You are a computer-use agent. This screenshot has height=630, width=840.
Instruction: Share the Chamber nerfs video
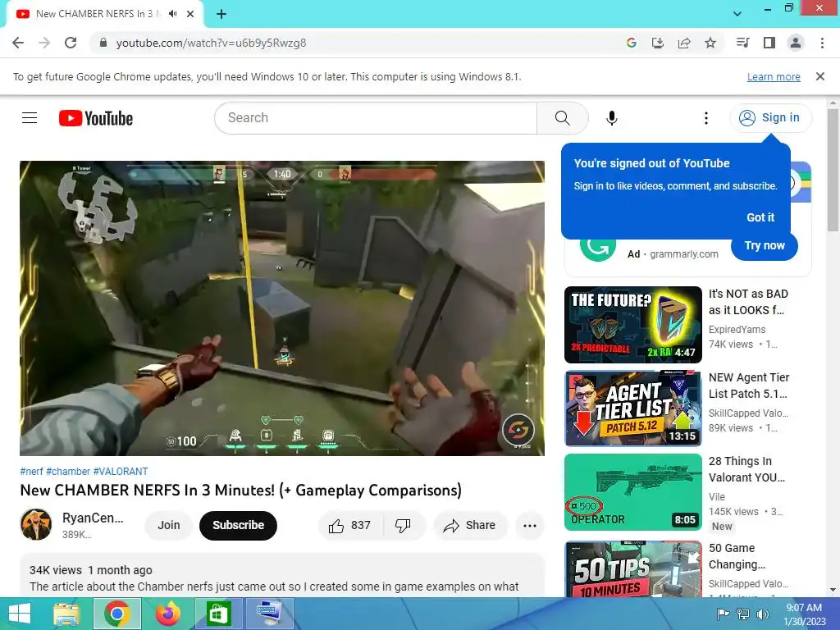pyautogui.click(x=470, y=526)
